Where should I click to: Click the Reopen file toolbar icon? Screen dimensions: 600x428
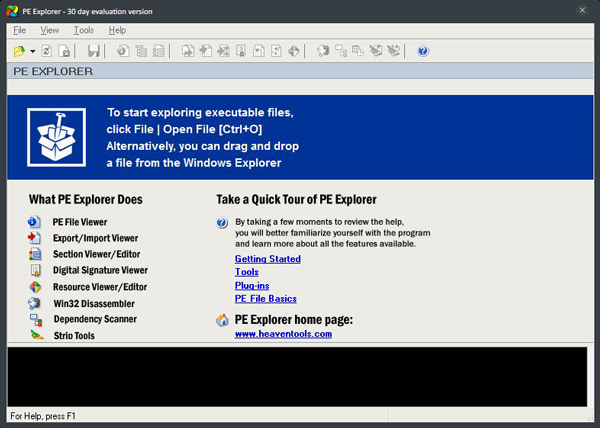[47, 51]
